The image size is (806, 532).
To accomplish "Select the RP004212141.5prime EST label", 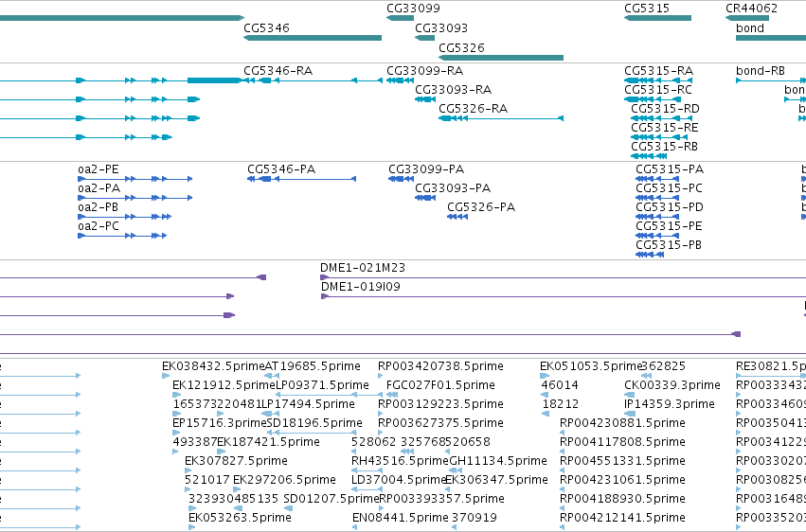I will click(622, 518).
